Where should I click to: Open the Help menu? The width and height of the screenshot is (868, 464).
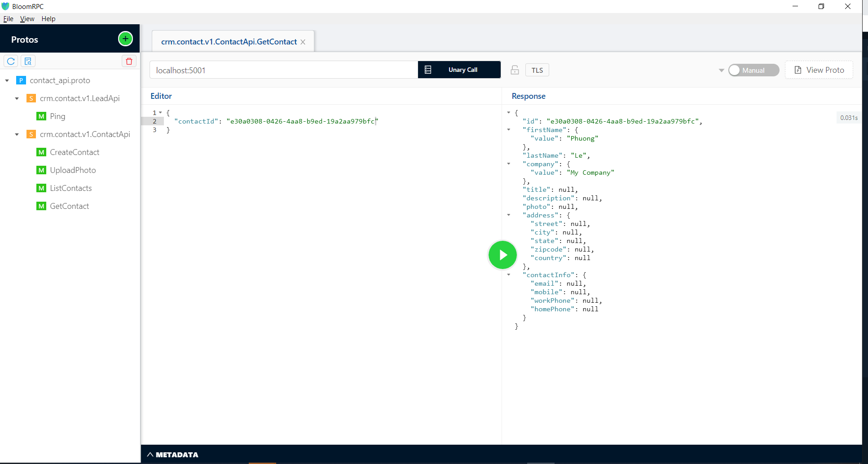48,19
